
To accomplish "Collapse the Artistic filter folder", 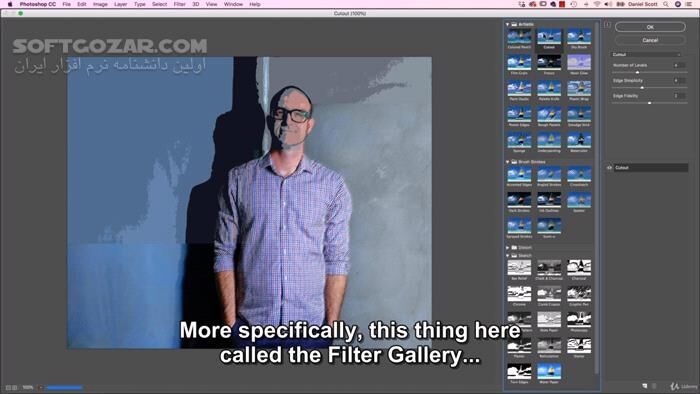I will click(x=508, y=24).
